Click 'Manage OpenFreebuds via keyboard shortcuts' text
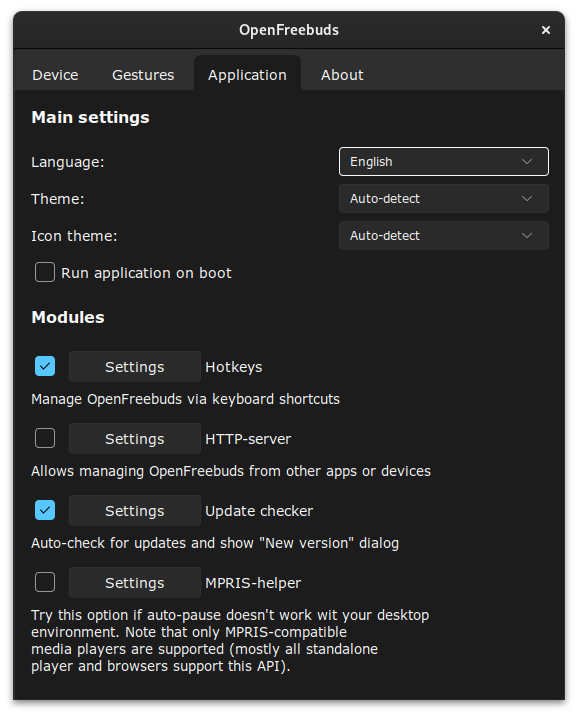This screenshot has height=716, width=578. [185, 399]
